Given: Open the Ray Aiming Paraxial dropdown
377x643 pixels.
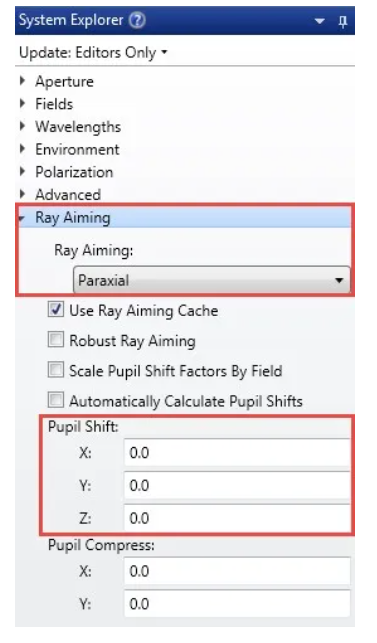Looking at the screenshot, I should (x=212, y=280).
